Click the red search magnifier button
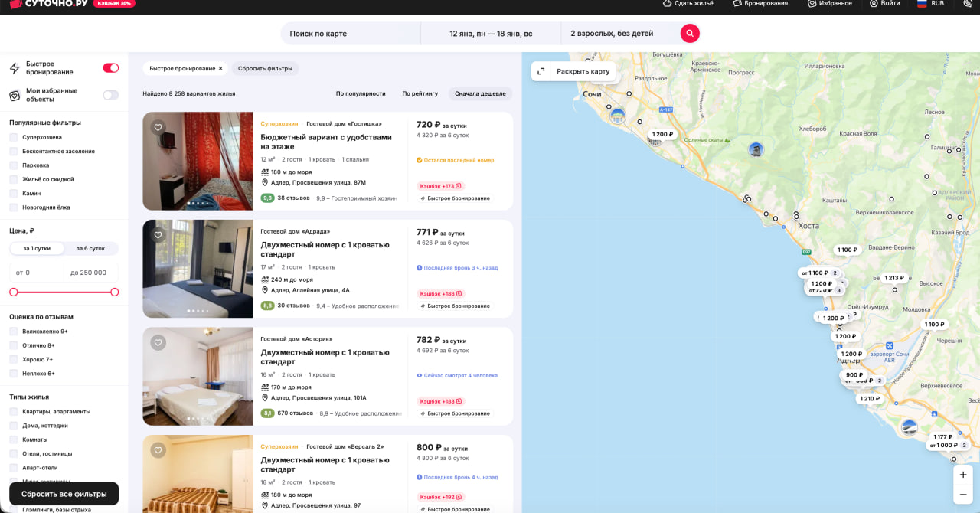Screen dimensions: 980x513 tap(690, 33)
